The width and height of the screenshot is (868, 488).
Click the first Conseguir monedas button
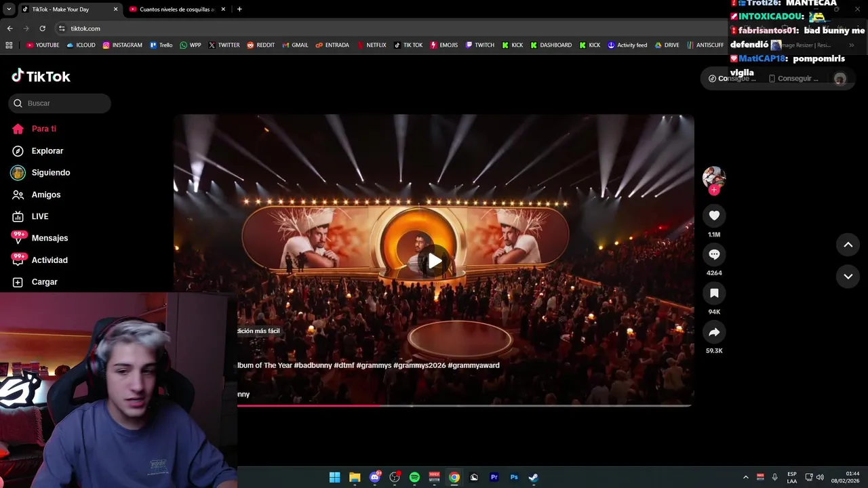(x=732, y=79)
